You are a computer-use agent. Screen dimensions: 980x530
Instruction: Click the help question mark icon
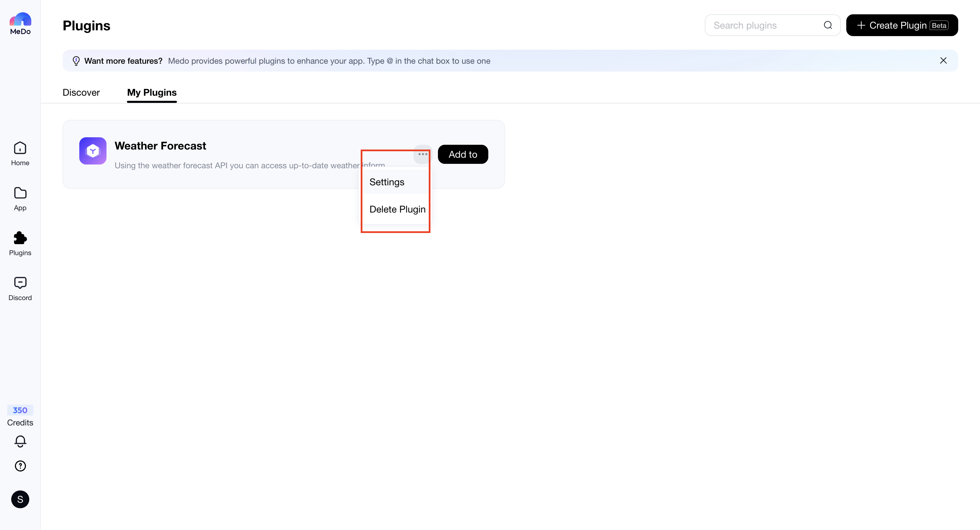tap(20, 466)
